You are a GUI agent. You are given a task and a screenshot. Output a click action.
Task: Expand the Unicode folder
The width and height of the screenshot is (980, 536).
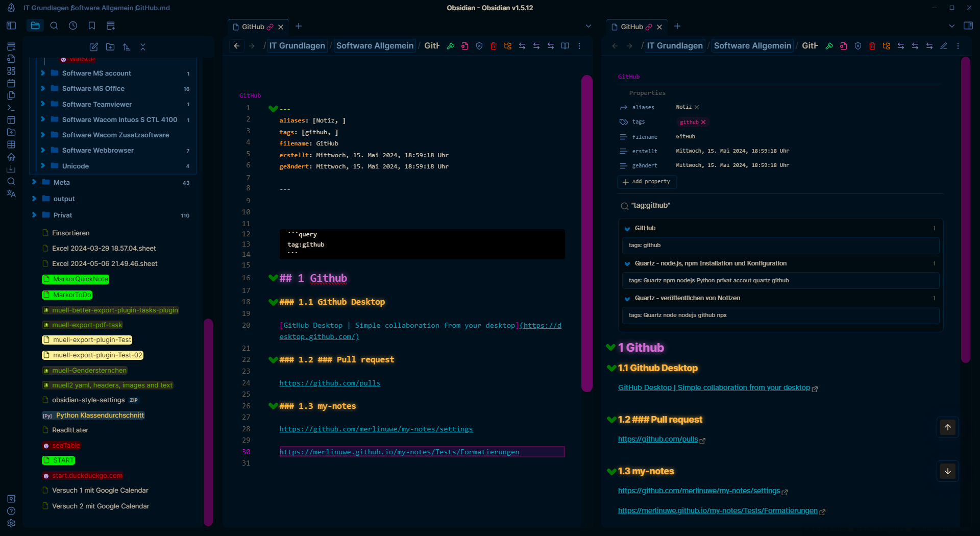click(43, 166)
